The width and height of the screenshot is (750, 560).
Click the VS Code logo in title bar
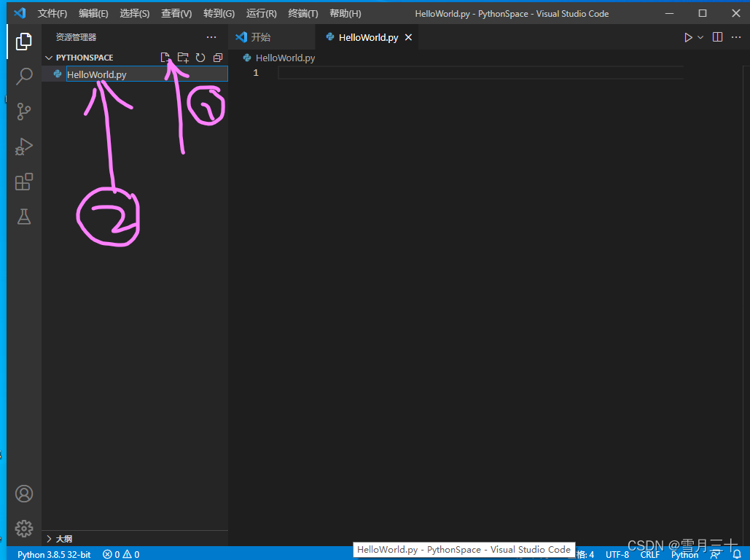pos(20,13)
